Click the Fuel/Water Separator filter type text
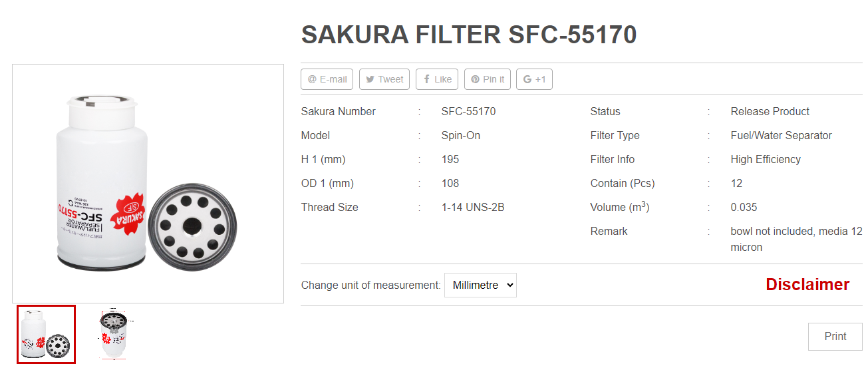 [x=781, y=135]
